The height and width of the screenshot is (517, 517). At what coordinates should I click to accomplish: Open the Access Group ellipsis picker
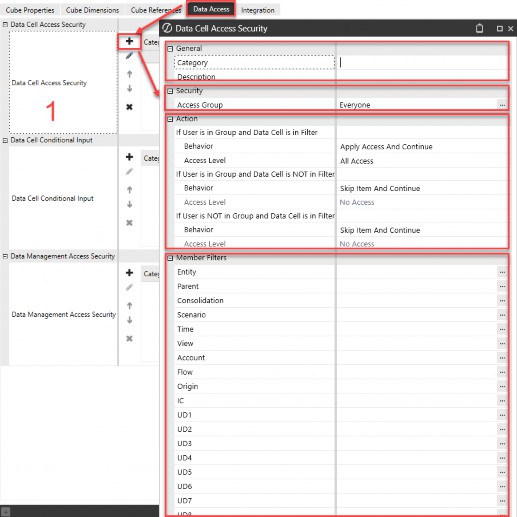pos(502,105)
